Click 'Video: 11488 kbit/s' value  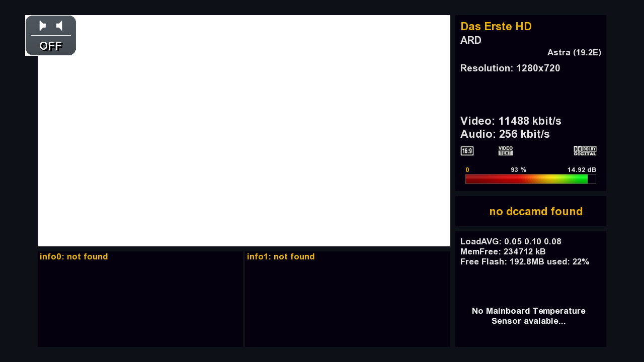511,121
